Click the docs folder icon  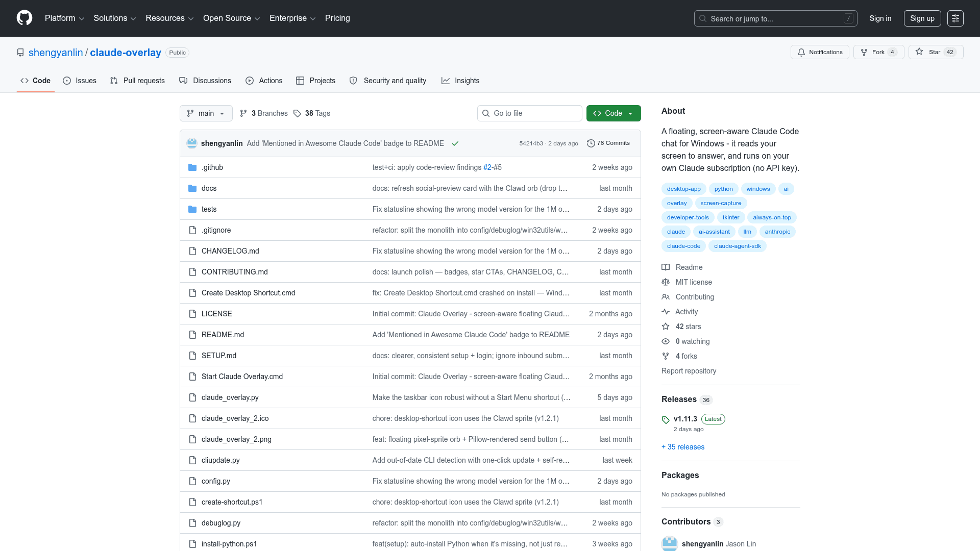click(x=192, y=188)
